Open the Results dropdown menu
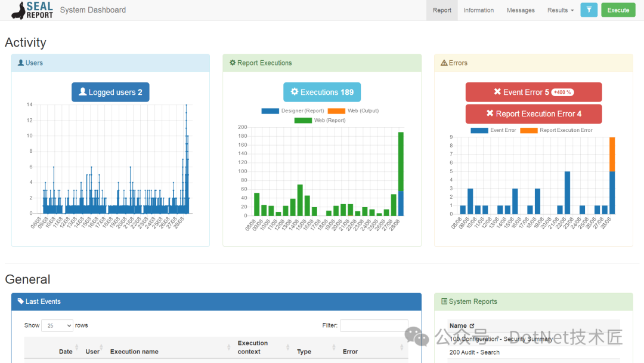Viewport: 644px width, 363px height. (561, 10)
